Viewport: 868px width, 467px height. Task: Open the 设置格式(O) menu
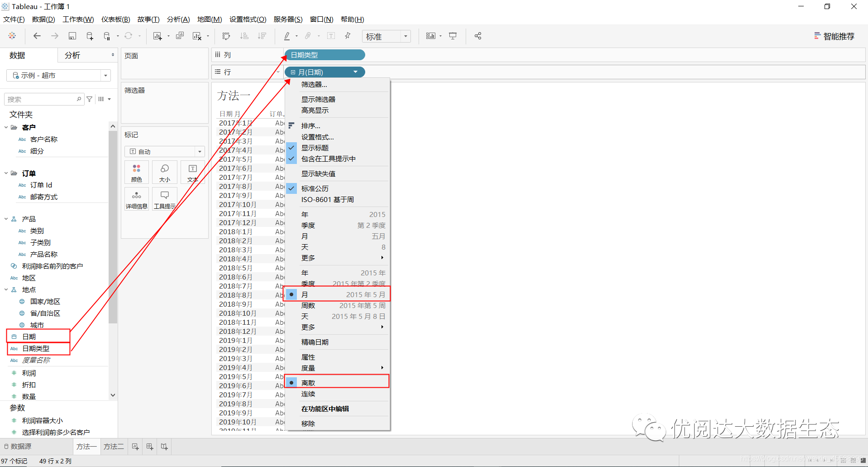click(x=248, y=19)
